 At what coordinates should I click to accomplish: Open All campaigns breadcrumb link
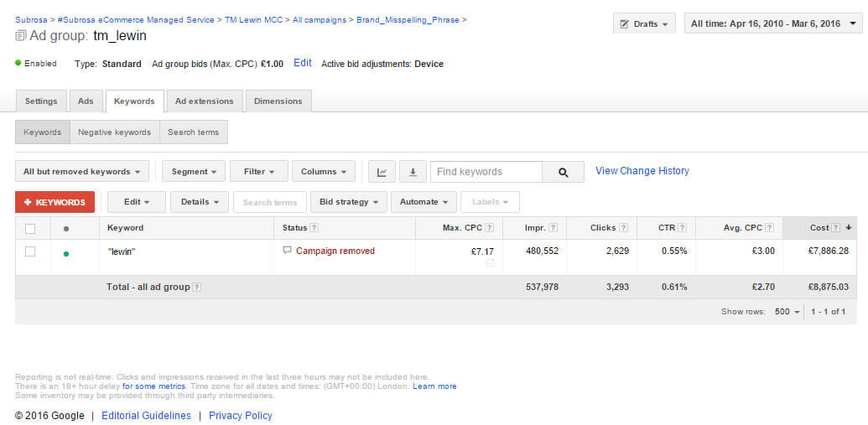[320, 20]
